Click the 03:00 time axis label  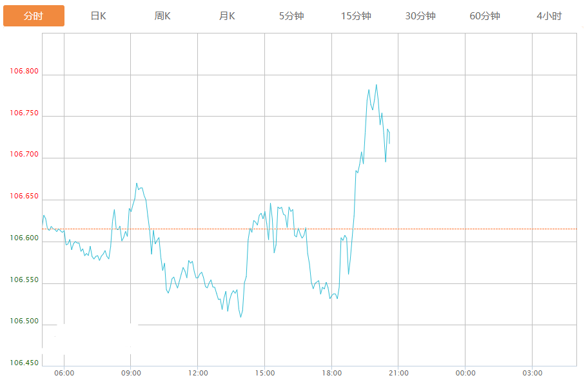pyautogui.click(x=532, y=373)
